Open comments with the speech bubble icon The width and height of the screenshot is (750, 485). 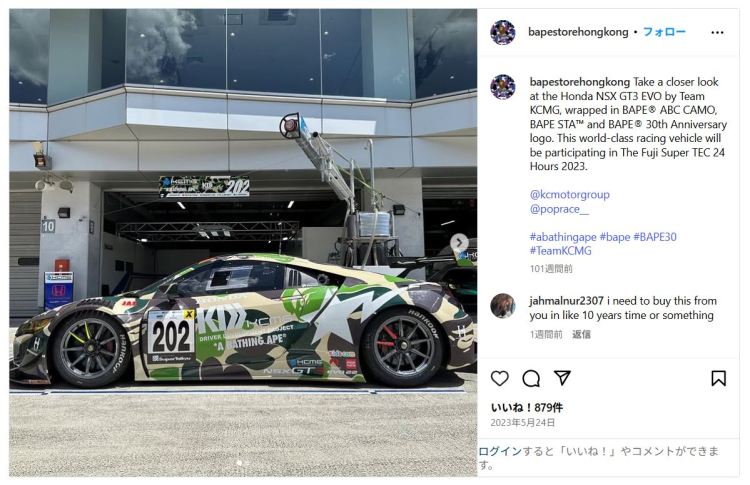pyautogui.click(x=531, y=378)
